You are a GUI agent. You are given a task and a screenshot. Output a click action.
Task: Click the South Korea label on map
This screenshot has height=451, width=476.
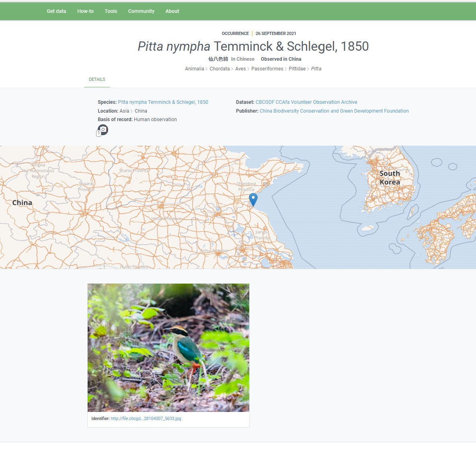point(390,178)
